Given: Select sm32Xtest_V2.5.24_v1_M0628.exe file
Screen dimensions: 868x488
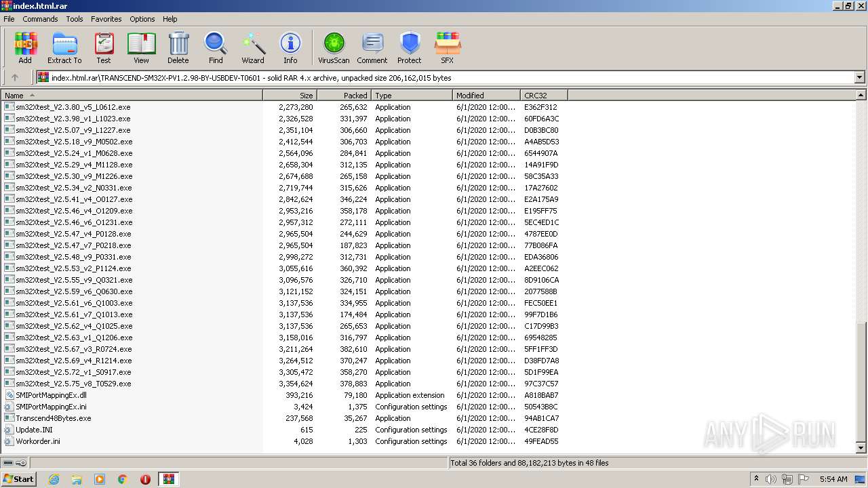Looking at the screenshot, I should tap(74, 153).
